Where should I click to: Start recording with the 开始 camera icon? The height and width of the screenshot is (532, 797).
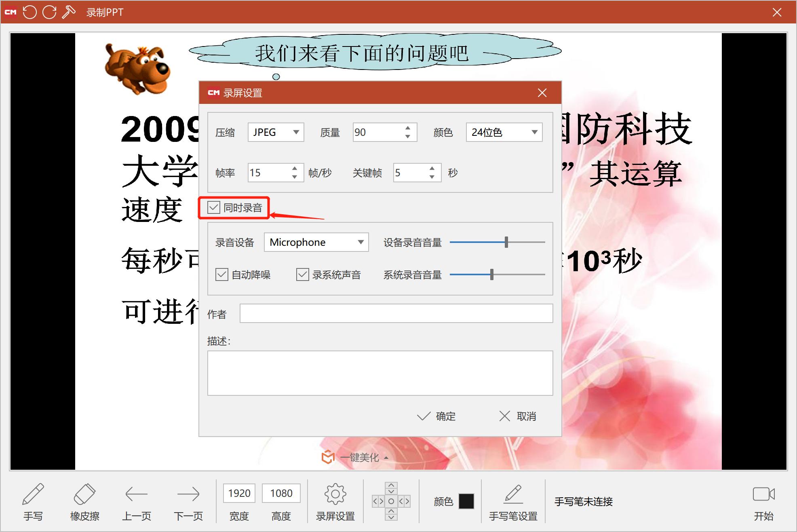point(764,493)
